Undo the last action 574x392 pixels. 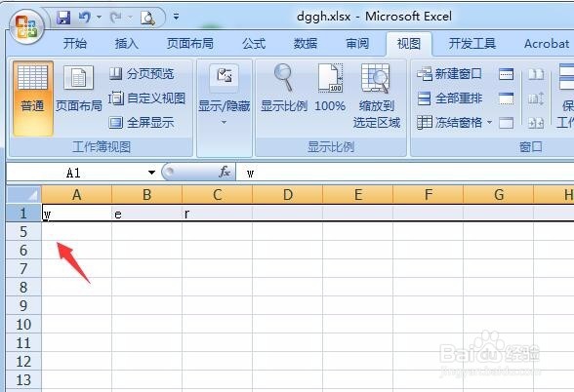pyautogui.click(x=84, y=18)
